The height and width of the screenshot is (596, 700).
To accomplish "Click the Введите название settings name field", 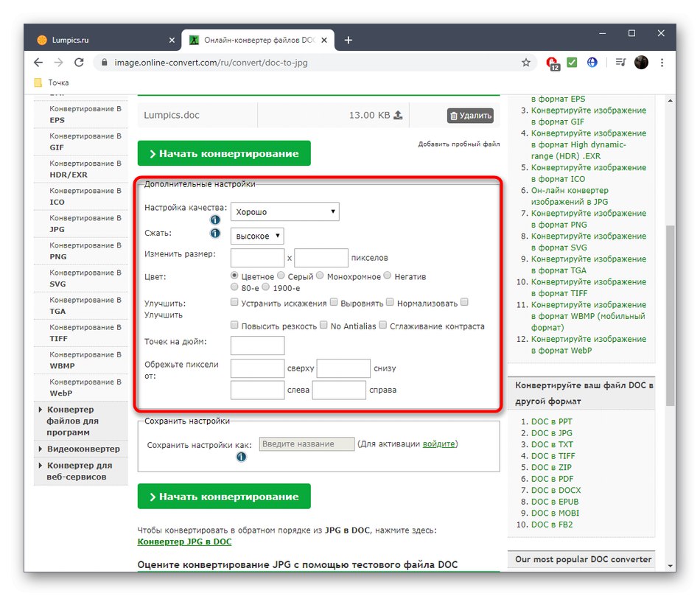I will [x=307, y=444].
